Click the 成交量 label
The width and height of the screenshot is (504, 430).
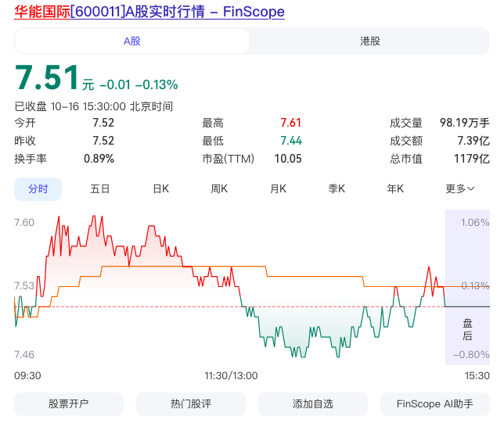tap(406, 123)
